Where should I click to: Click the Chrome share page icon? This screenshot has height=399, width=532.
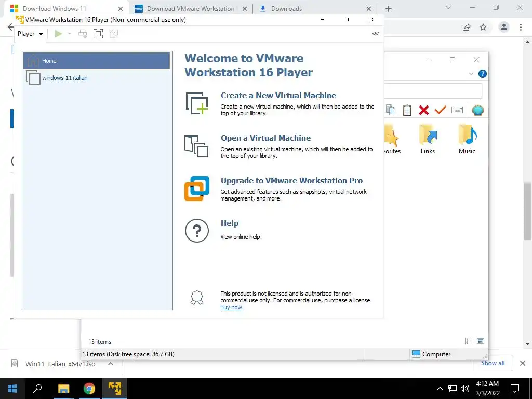pyautogui.click(x=467, y=27)
